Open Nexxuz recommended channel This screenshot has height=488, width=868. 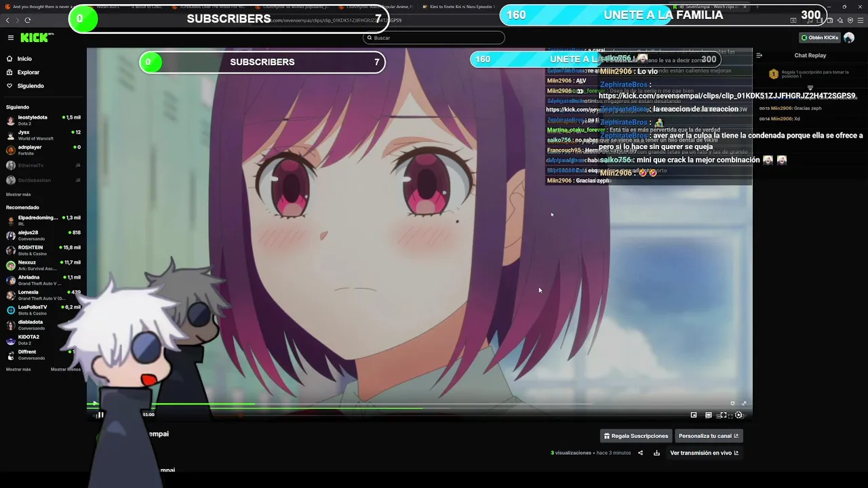pos(43,265)
